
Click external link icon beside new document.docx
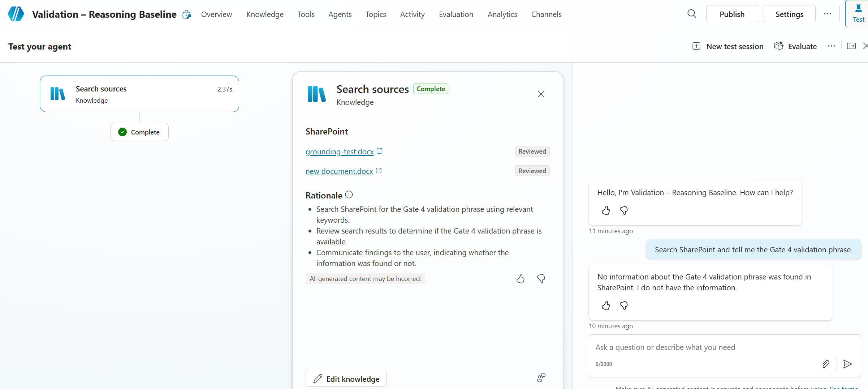click(379, 170)
